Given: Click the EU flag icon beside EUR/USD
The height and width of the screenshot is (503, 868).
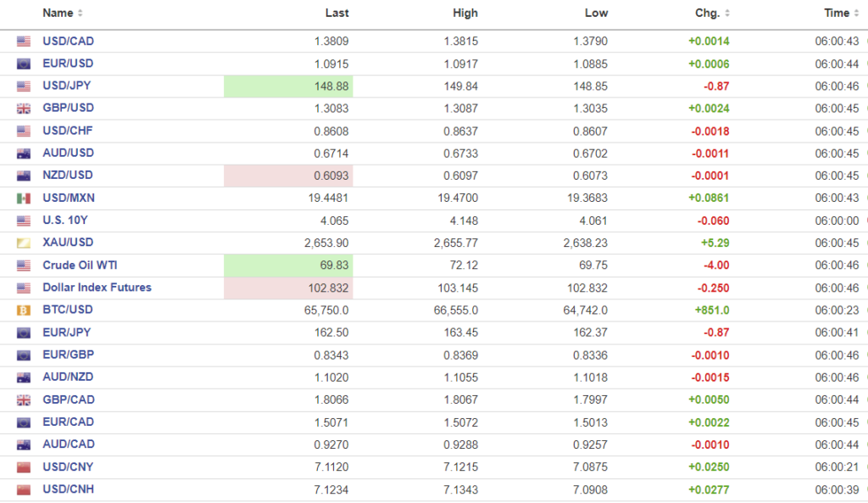Looking at the screenshot, I should (x=24, y=64).
